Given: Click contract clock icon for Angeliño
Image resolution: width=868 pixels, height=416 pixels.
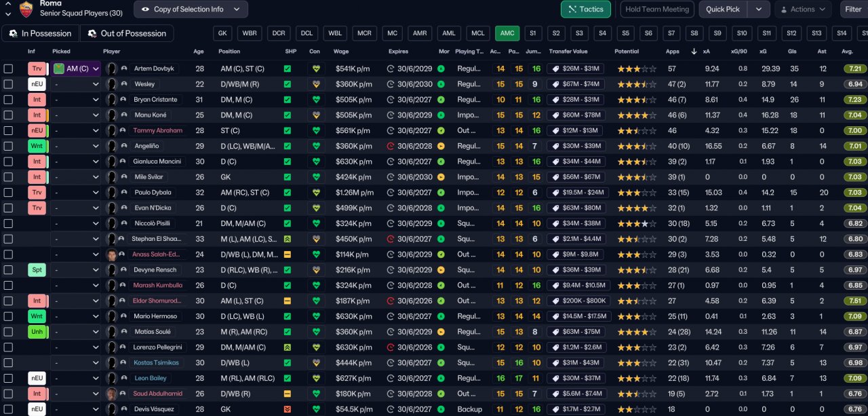Looking at the screenshot, I should point(391,146).
